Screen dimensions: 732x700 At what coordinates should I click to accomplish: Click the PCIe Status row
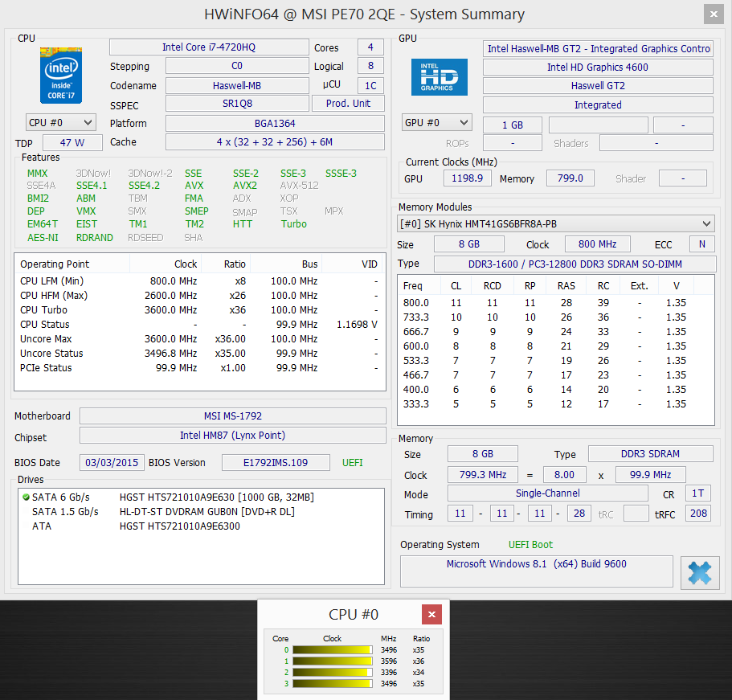click(x=199, y=367)
